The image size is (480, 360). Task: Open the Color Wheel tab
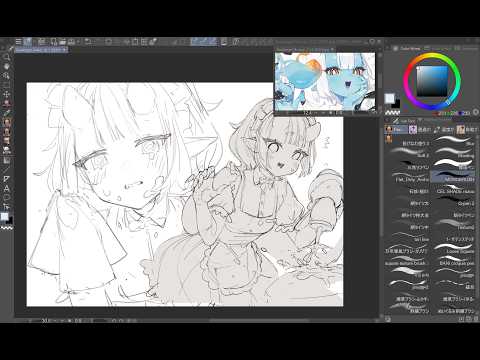coord(410,48)
